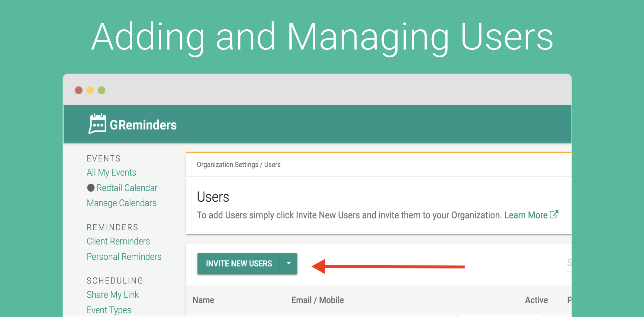Screen dimensions: 644x317
Task: Click the red close window dot
Action: click(79, 90)
